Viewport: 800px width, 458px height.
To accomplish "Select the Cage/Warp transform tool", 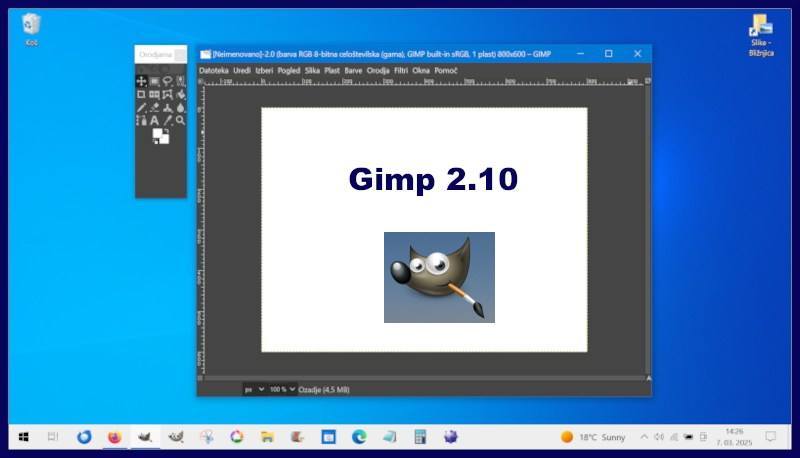I will pyautogui.click(x=167, y=94).
